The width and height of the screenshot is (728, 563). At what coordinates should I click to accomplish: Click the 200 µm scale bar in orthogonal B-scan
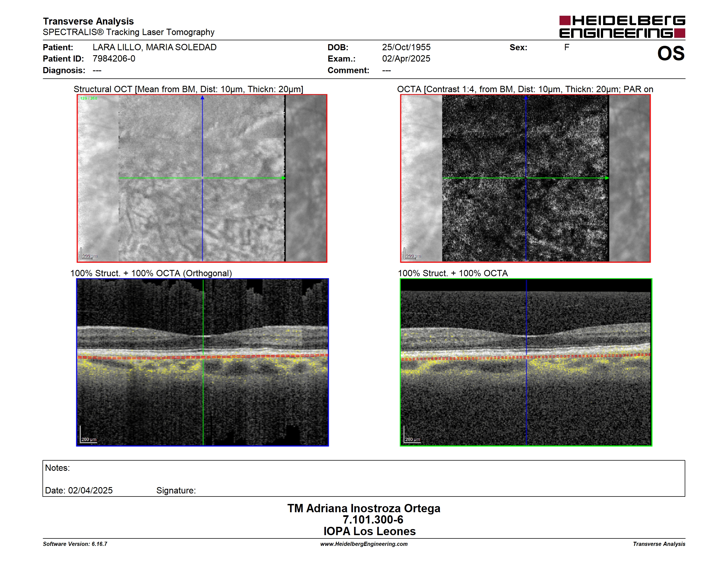point(88,435)
